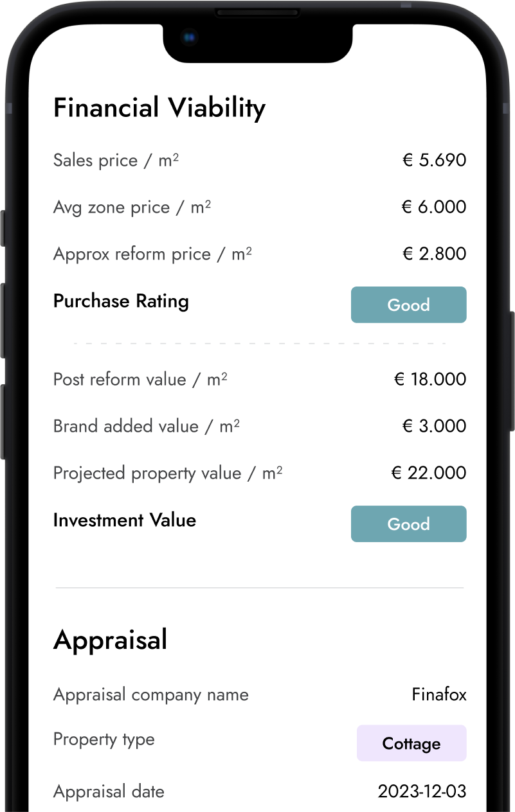
Task: Tap the € 5.690 sales price value
Action: [x=433, y=160]
